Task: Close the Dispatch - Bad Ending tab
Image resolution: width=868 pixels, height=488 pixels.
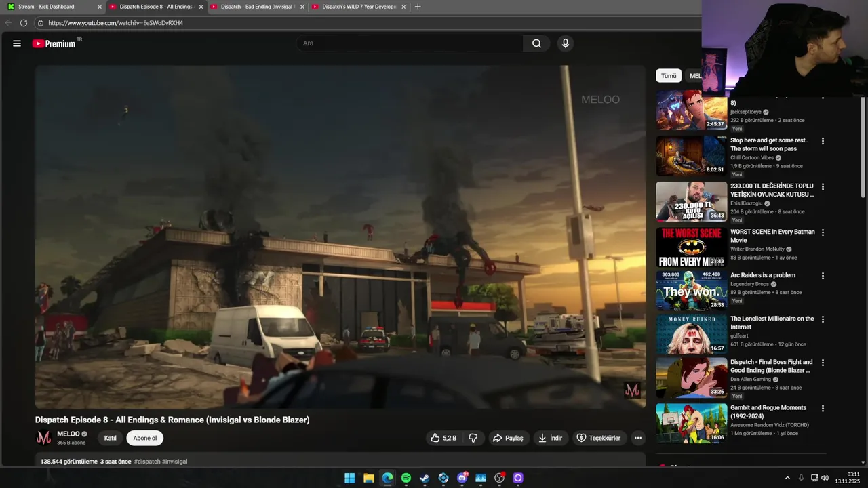Action: [302, 7]
